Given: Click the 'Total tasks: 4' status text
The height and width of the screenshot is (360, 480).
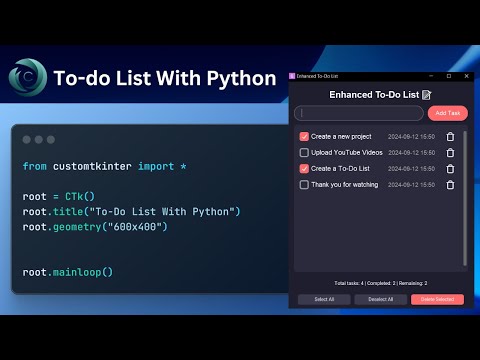Looking at the screenshot, I should coord(349,283).
